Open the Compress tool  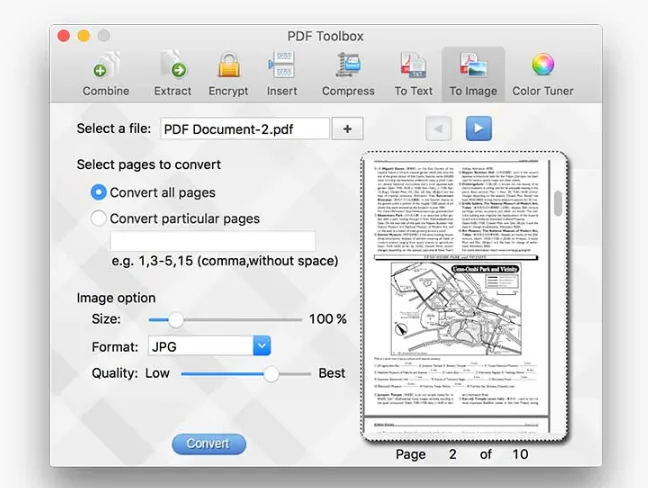pos(348,74)
